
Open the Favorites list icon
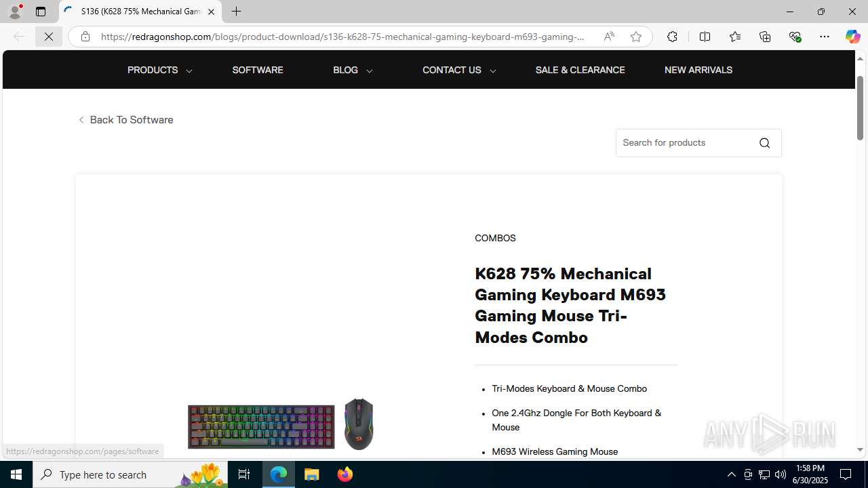[x=734, y=37]
